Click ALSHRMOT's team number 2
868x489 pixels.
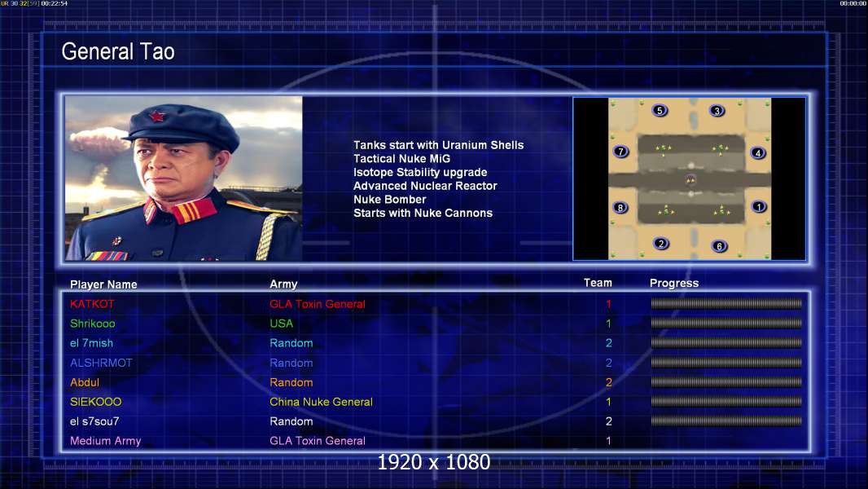click(x=608, y=363)
